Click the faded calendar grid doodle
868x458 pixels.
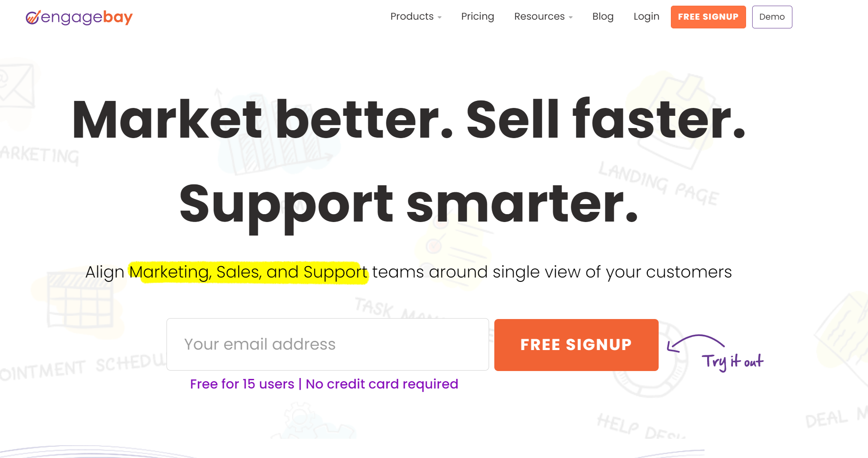(80, 301)
